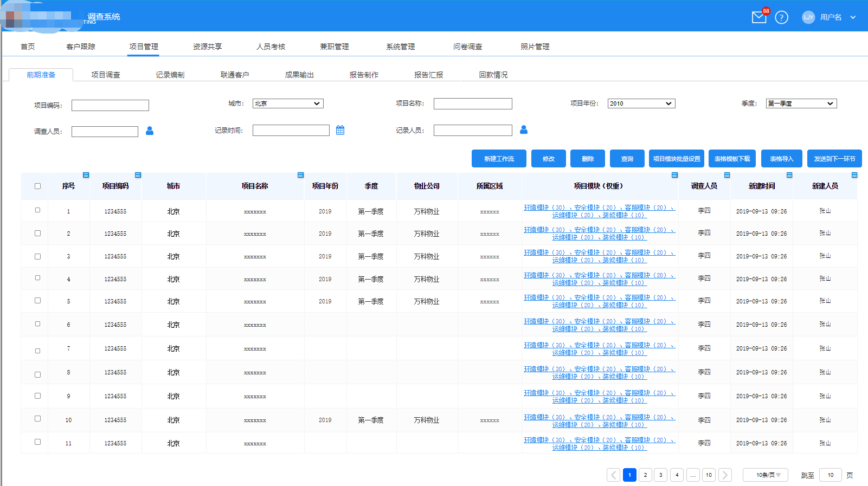Open the 城市 dropdown showing 北京

point(288,103)
